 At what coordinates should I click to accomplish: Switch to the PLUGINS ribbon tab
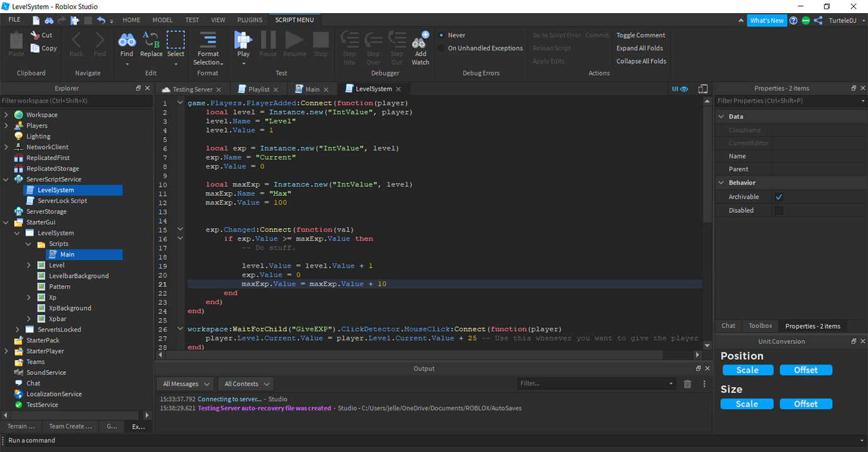[x=250, y=20]
